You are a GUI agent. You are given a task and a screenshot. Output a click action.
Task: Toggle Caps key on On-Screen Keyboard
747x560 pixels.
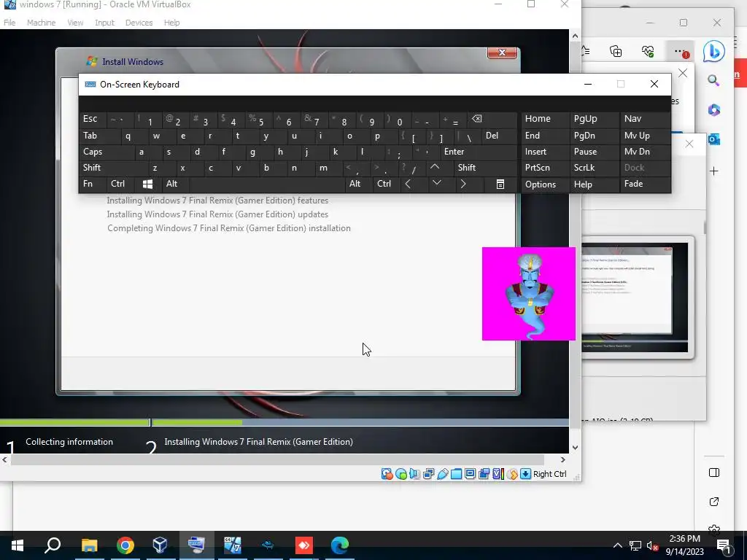click(106, 152)
